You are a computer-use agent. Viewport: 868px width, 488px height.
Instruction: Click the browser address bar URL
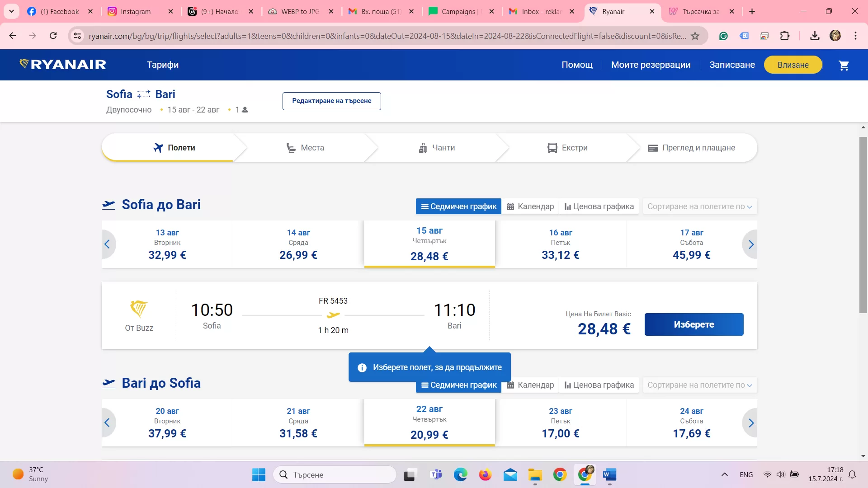(x=387, y=36)
